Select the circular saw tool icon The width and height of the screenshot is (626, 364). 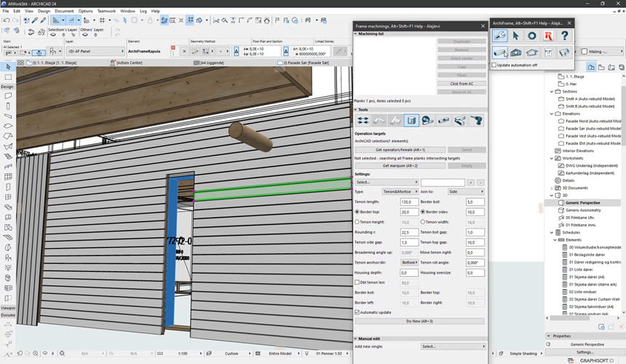[x=427, y=120]
